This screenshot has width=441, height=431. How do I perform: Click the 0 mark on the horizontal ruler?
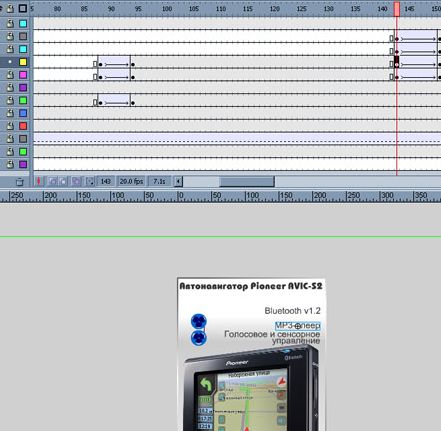coord(180,196)
